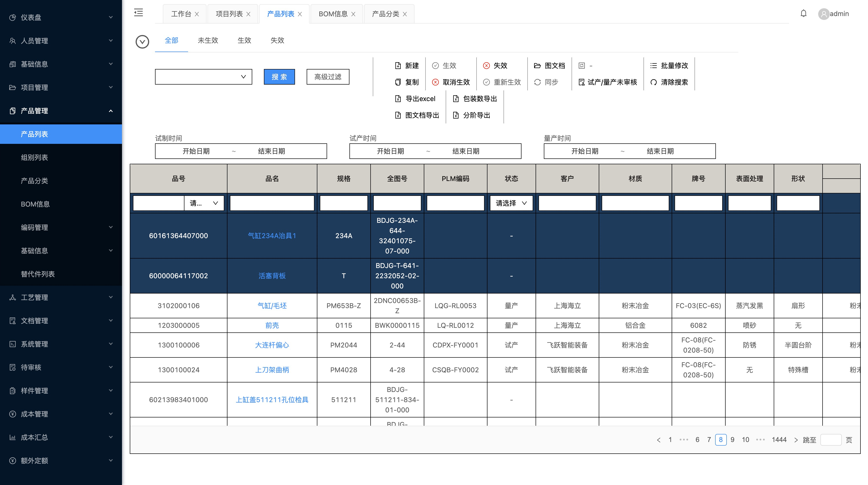Open 图文档 folder button
Image resolution: width=868 pixels, height=485 pixels.
[550, 65]
